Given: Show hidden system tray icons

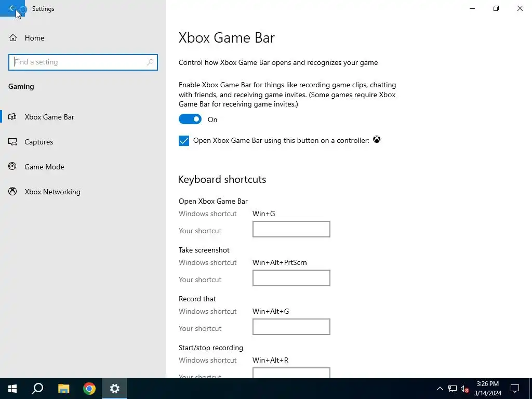Looking at the screenshot, I should pos(440,389).
